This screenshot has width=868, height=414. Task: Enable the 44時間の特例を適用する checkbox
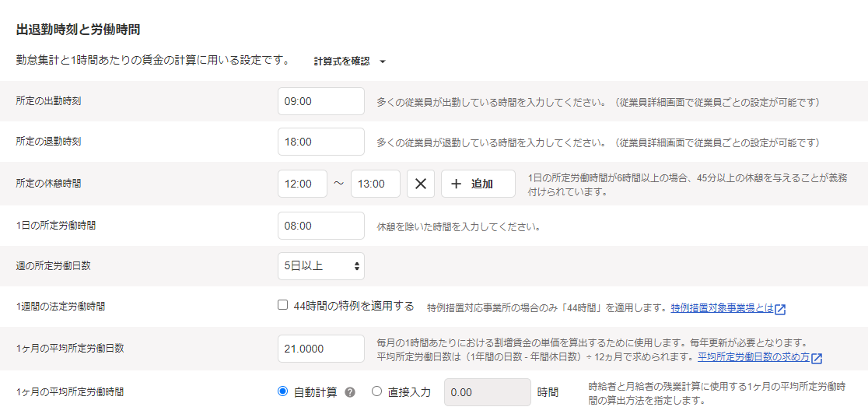click(x=283, y=305)
